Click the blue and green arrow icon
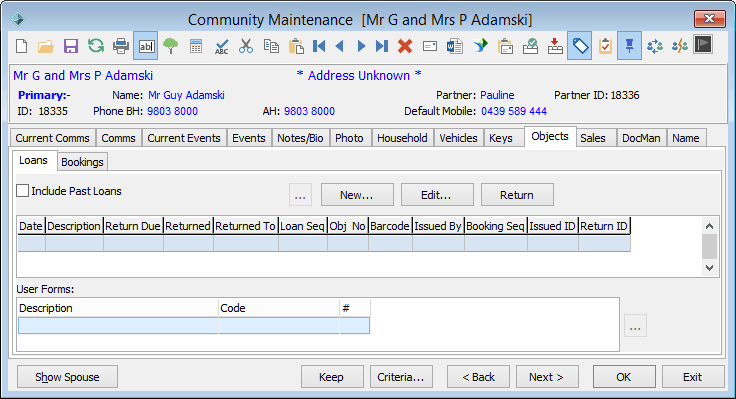Image resolution: width=736 pixels, height=399 pixels. point(480,46)
